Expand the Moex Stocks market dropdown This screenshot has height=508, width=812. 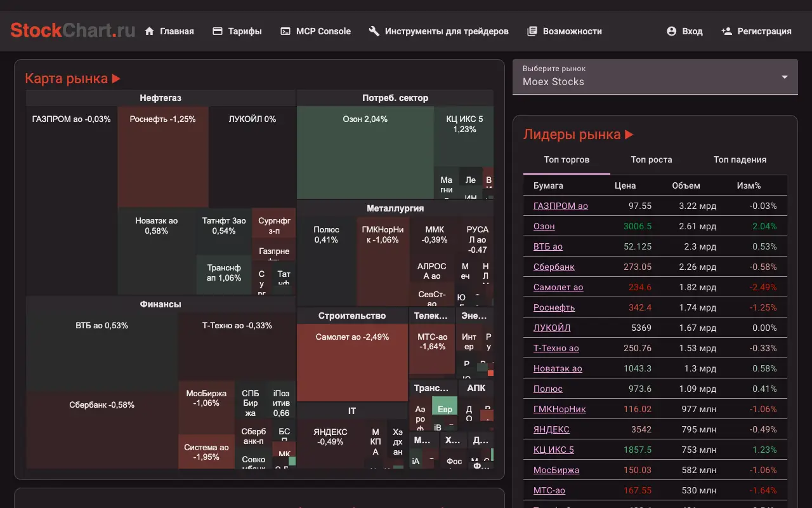point(655,77)
